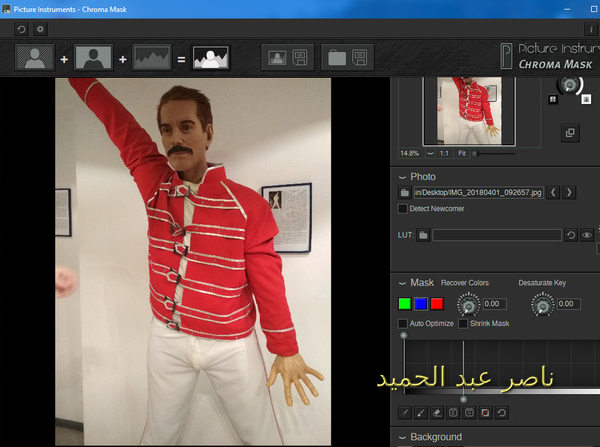Collapse the Mask section
This screenshot has width=600, height=447.
pyautogui.click(x=402, y=283)
